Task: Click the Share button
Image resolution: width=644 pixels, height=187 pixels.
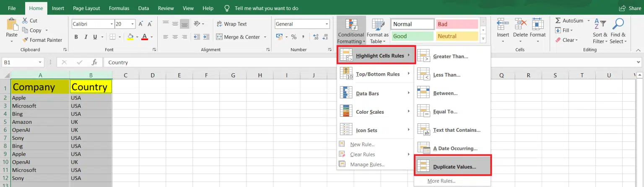Action: [x=630, y=8]
